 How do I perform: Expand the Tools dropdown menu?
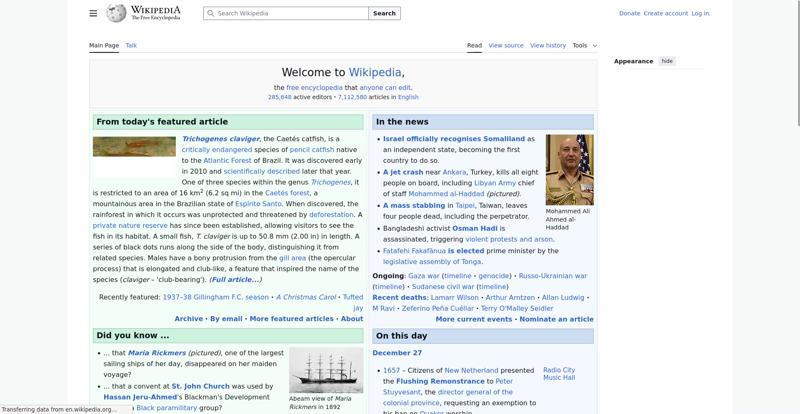pos(584,45)
